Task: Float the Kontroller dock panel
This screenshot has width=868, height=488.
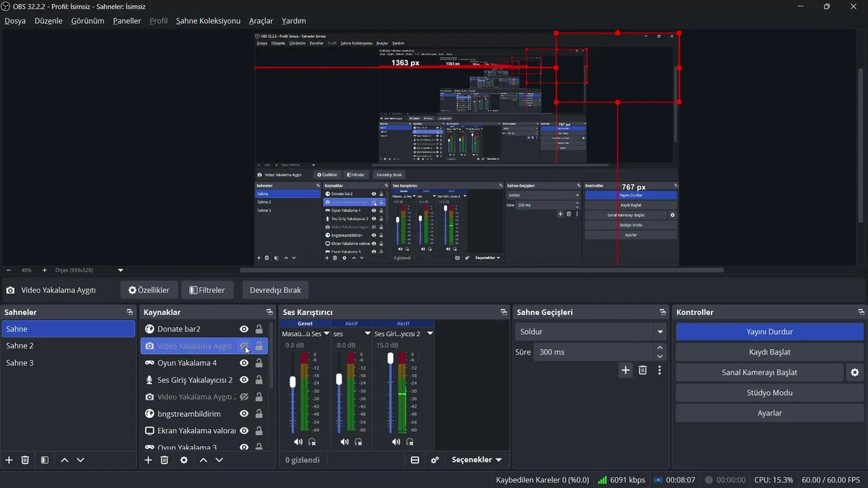Action: (x=861, y=312)
